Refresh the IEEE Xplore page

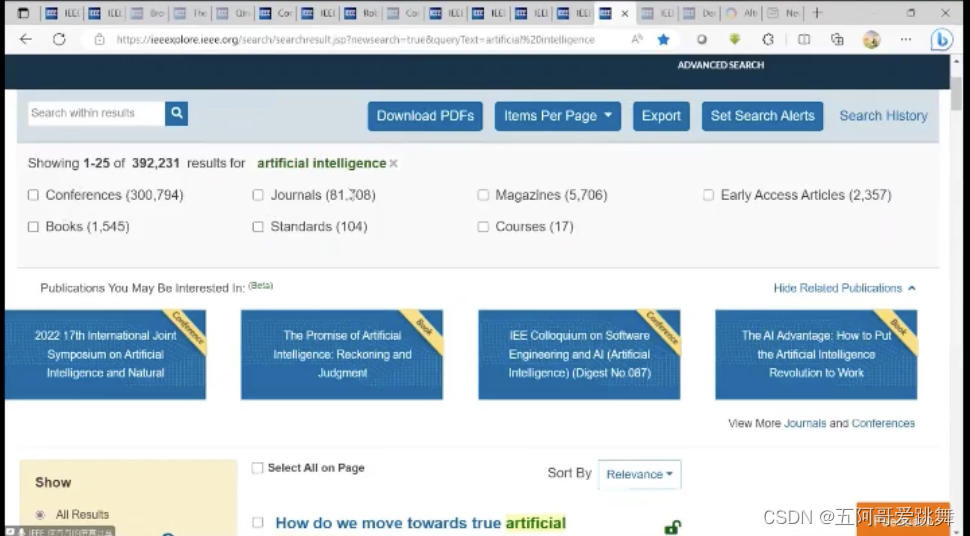[59, 40]
